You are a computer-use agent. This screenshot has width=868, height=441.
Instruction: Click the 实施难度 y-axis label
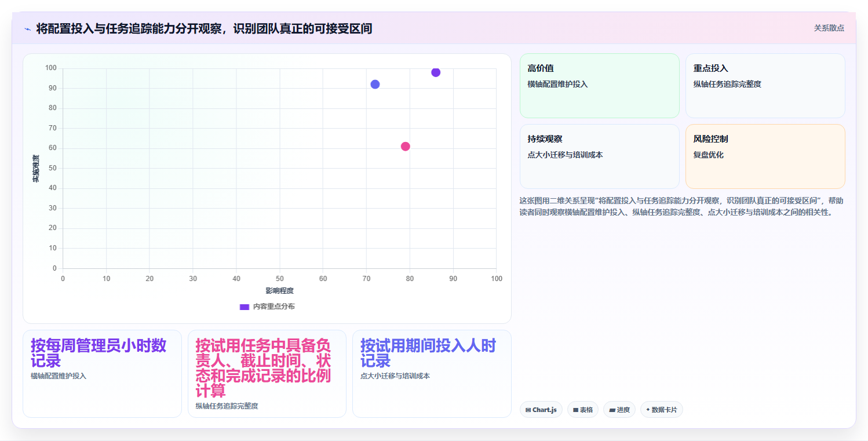(x=36, y=169)
